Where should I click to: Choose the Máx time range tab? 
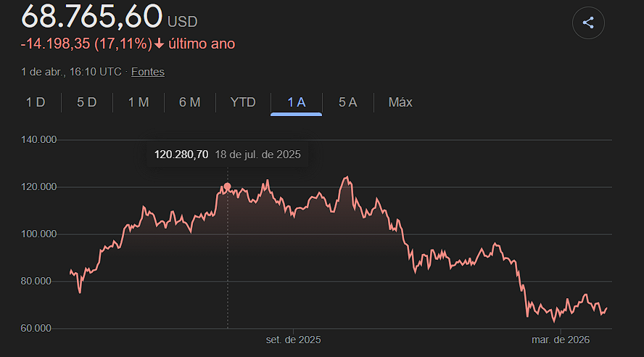pos(400,102)
